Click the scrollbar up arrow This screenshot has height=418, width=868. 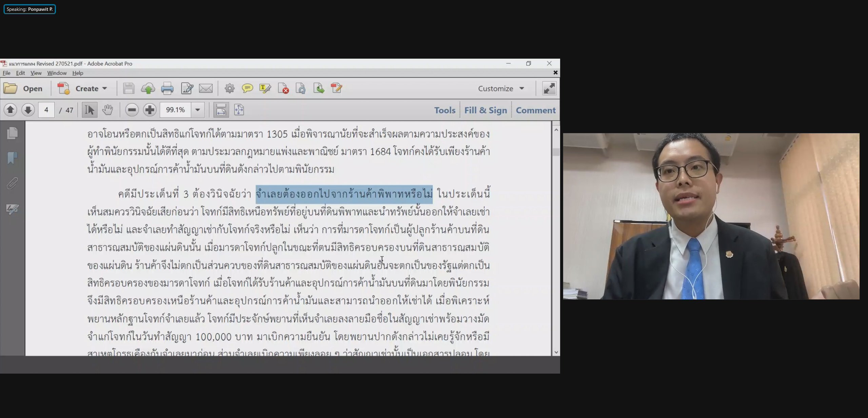(556, 130)
